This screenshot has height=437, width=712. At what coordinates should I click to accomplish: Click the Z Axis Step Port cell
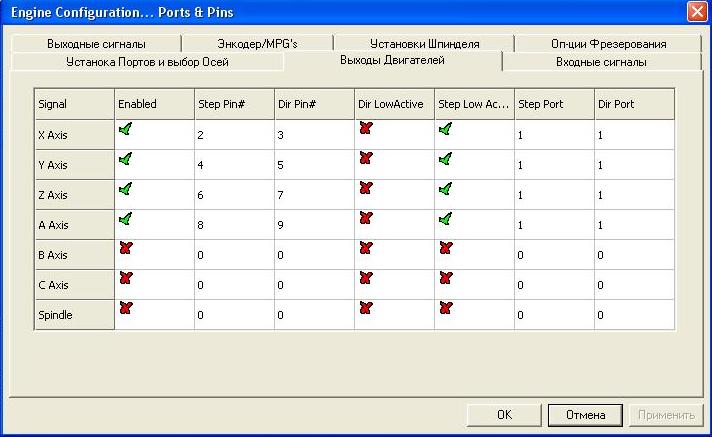[553, 195]
